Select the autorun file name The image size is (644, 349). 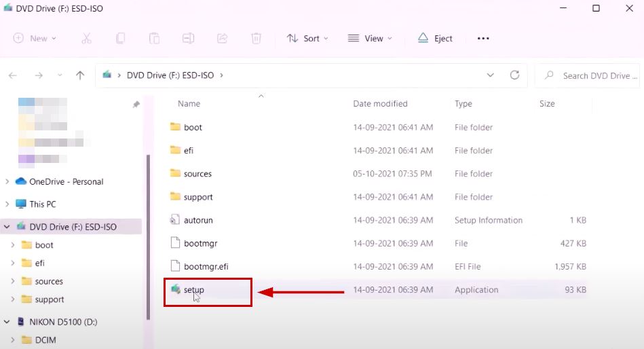198,220
